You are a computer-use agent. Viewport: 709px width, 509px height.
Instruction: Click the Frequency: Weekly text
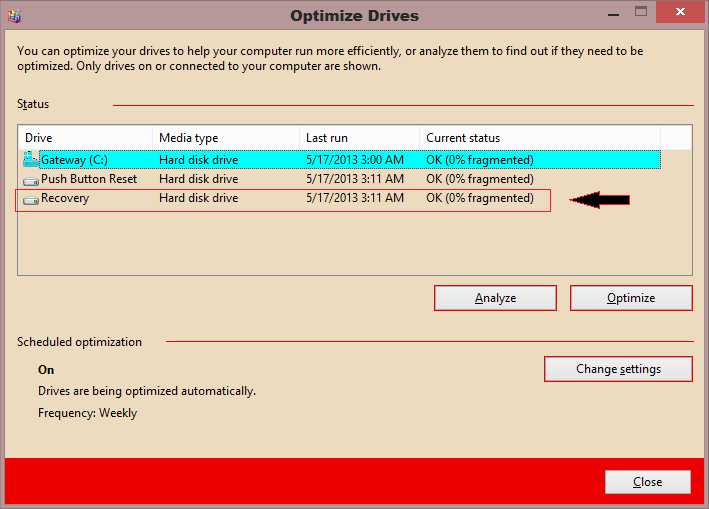pos(87,413)
